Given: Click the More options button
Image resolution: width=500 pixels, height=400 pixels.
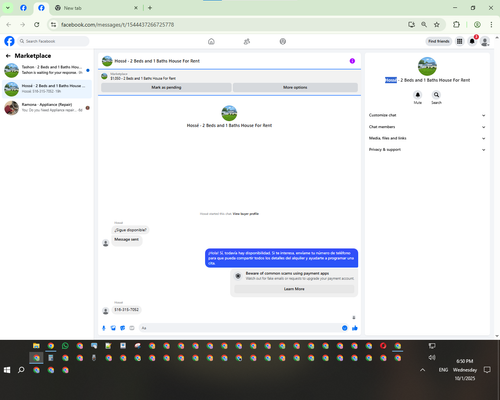Looking at the screenshot, I should 295,87.
